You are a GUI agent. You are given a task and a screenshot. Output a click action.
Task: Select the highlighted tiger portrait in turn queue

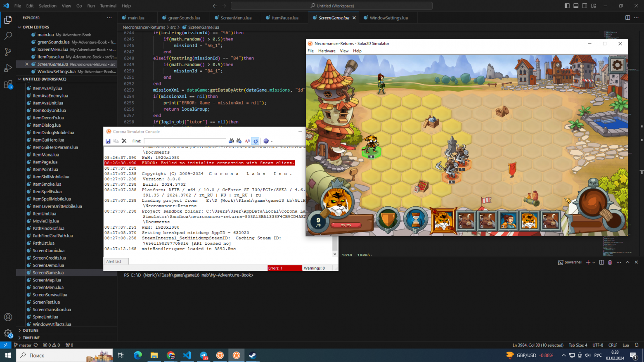pyautogui.click(x=443, y=220)
